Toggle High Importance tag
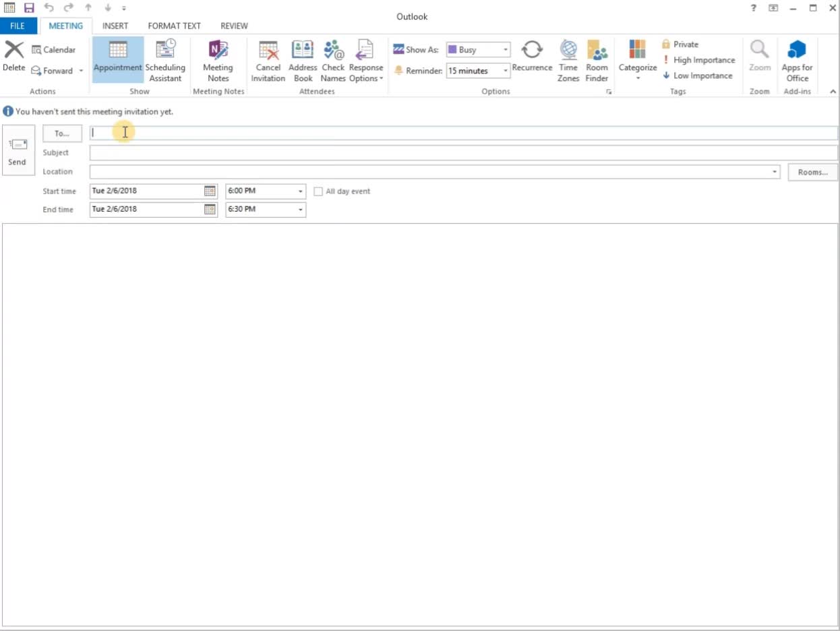Viewport: 840px width, 631px height. [698, 60]
